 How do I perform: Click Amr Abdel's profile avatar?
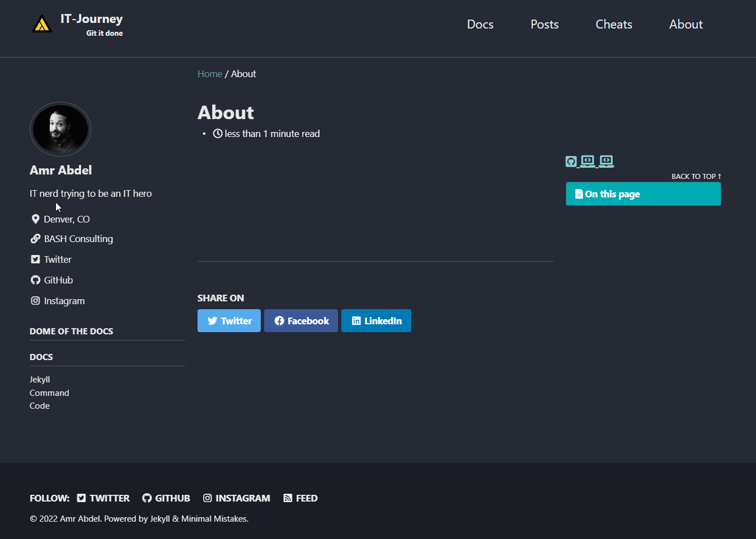[60, 129]
